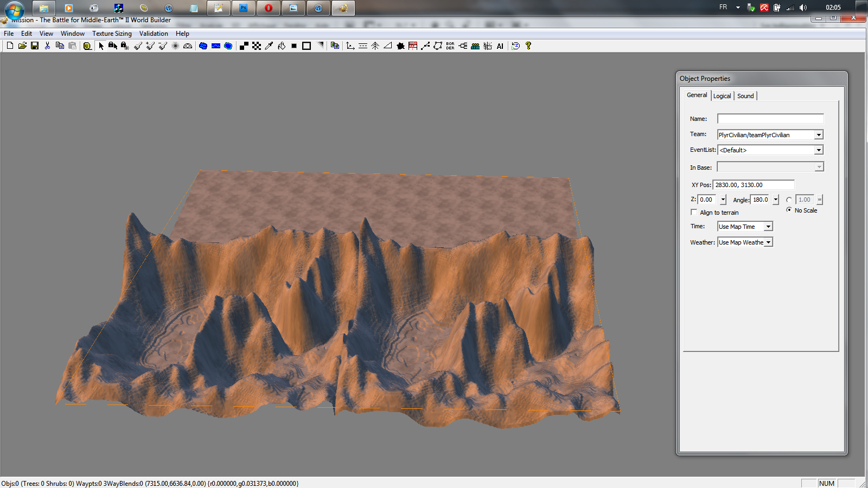This screenshot has width=868, height=488.
Task: Select the black-and-white tile texture tool
Action: pyautogui.click(x=244, y=46)
